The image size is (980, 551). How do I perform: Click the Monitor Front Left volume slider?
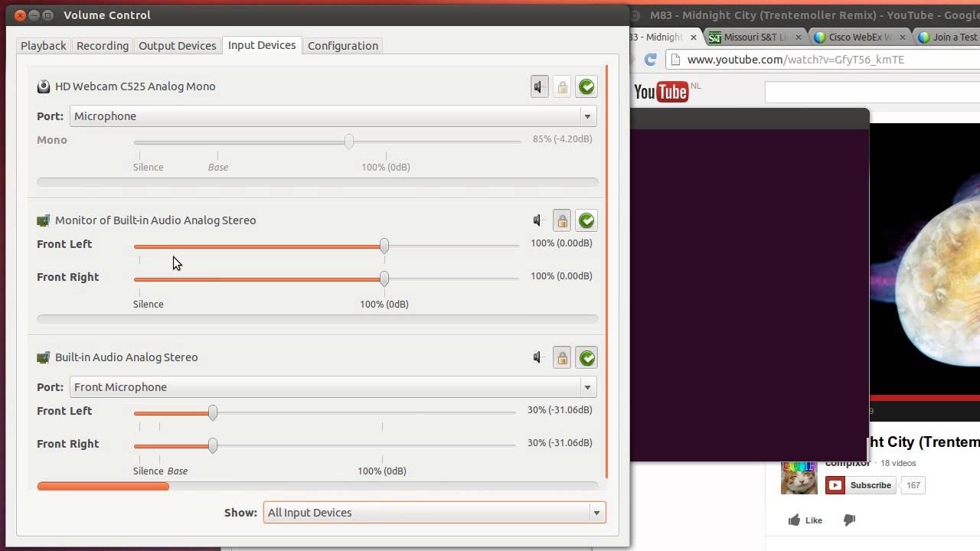tap(328, 246)
